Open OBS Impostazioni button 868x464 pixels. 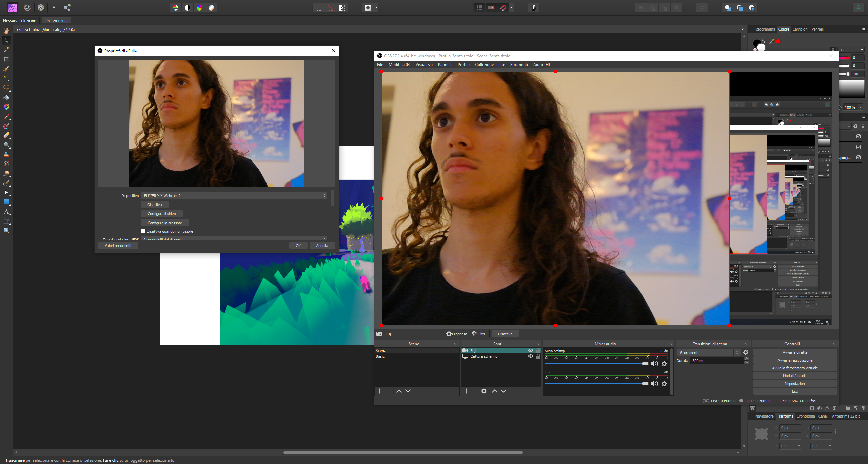point(795,384)
